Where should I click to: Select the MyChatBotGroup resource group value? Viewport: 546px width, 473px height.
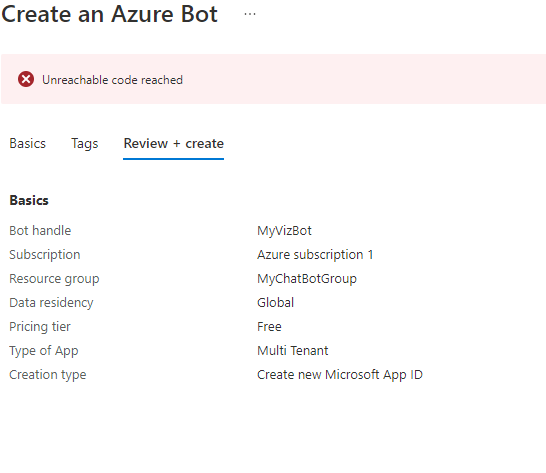point(307,279)
